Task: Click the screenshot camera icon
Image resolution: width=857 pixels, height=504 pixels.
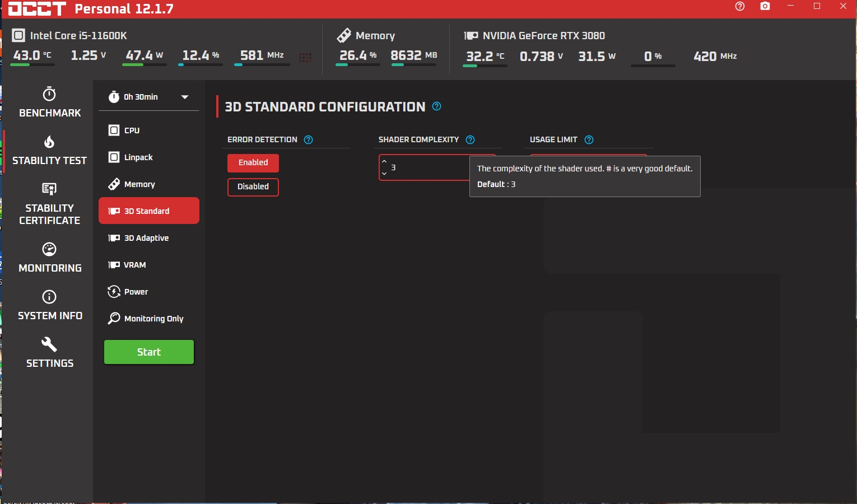Action: point(765,7)
